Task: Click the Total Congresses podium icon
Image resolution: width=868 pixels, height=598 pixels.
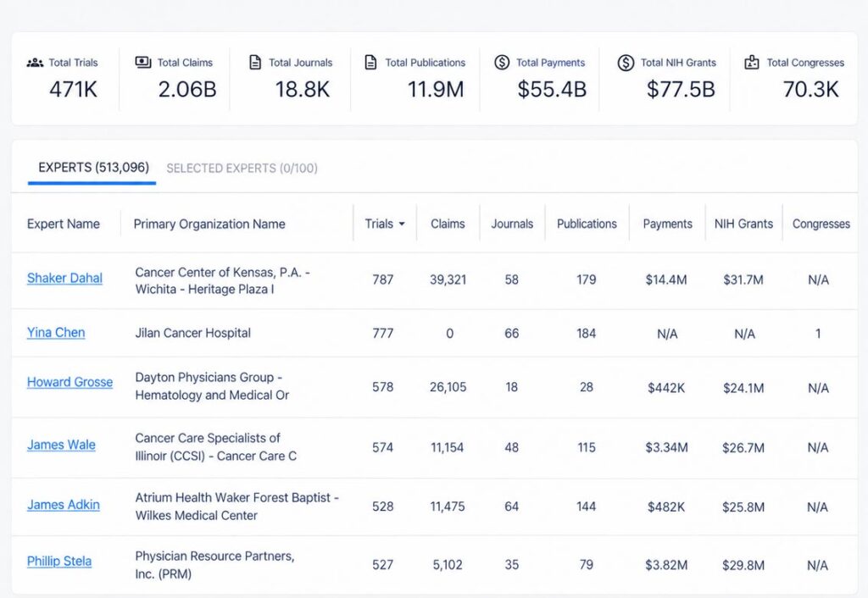Action: click(752, 62)
